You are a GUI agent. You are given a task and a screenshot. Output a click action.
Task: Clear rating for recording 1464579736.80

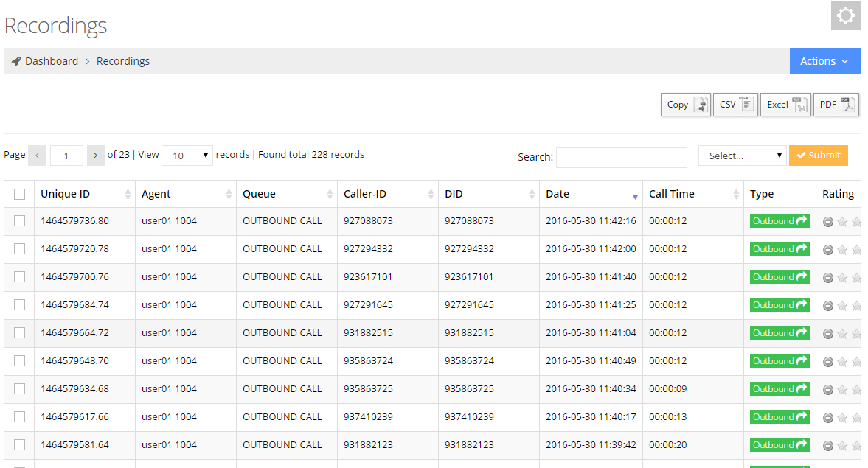828,222
